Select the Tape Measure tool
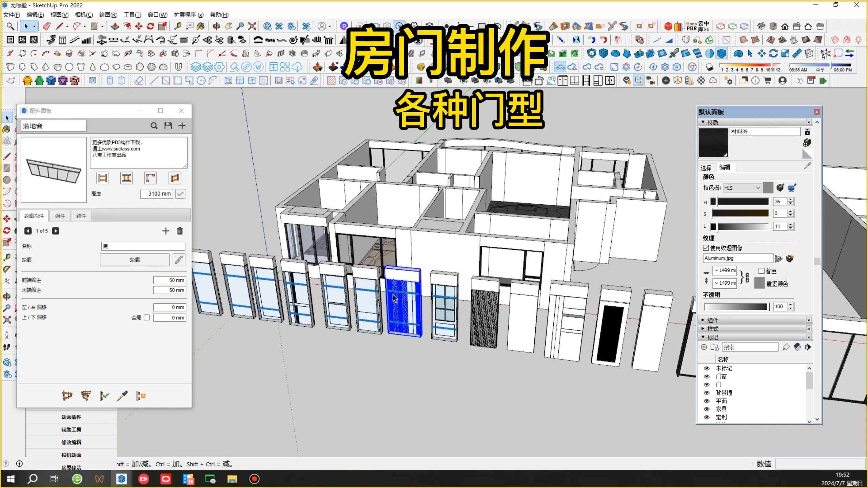This screenshot has width=868, height=488. coord(178,26)
